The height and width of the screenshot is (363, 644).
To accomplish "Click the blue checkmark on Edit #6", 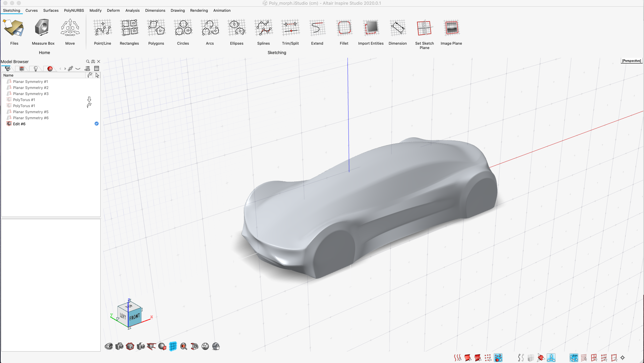I will 97,124.
